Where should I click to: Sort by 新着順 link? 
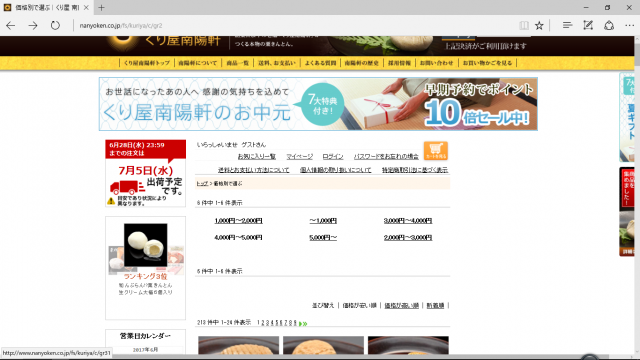(x=435, y=305)
